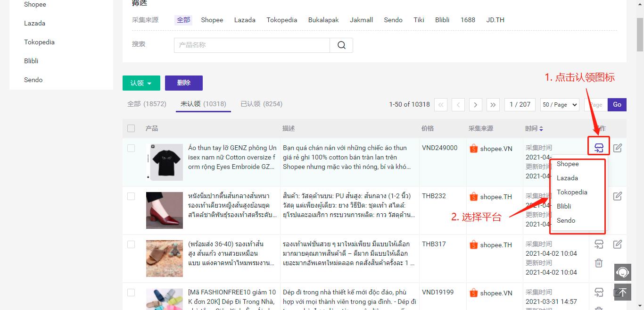This screenshot has height=310, width=644.
Task: Select Tokopedia from claim platform menu
Action: pos(571,192)
